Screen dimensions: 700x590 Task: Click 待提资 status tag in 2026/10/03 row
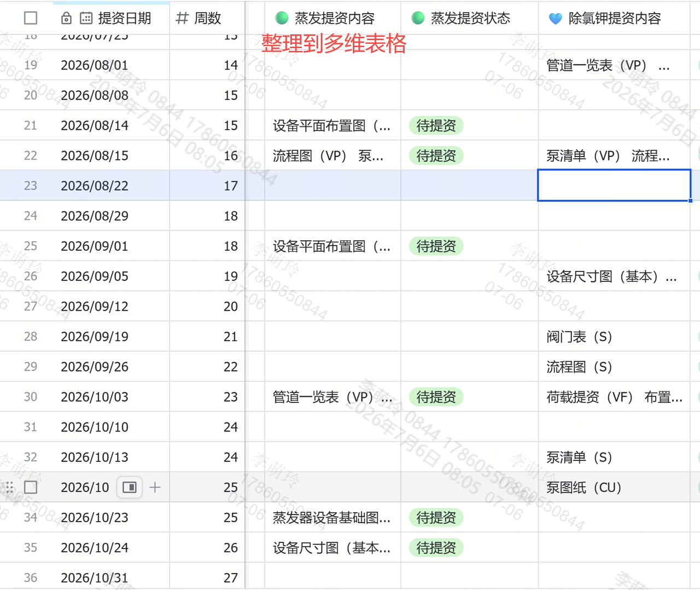pyautogui.click(x=436, y=396)
